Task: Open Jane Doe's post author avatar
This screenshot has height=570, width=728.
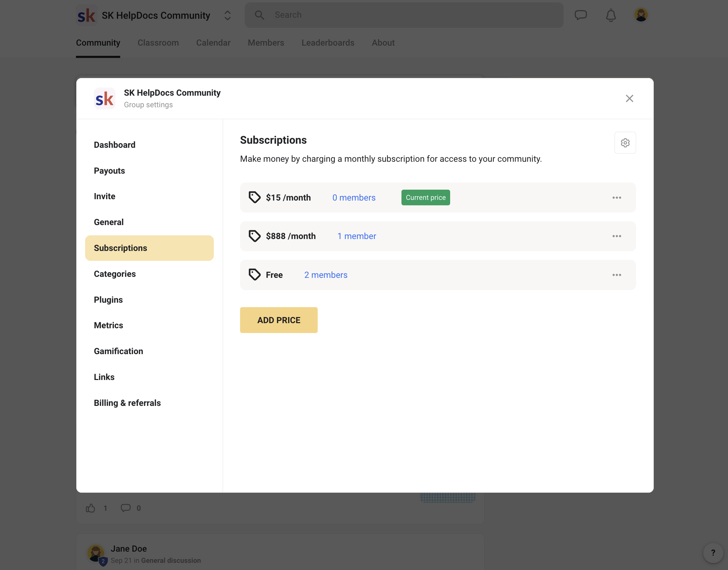Action: (96, 553)
